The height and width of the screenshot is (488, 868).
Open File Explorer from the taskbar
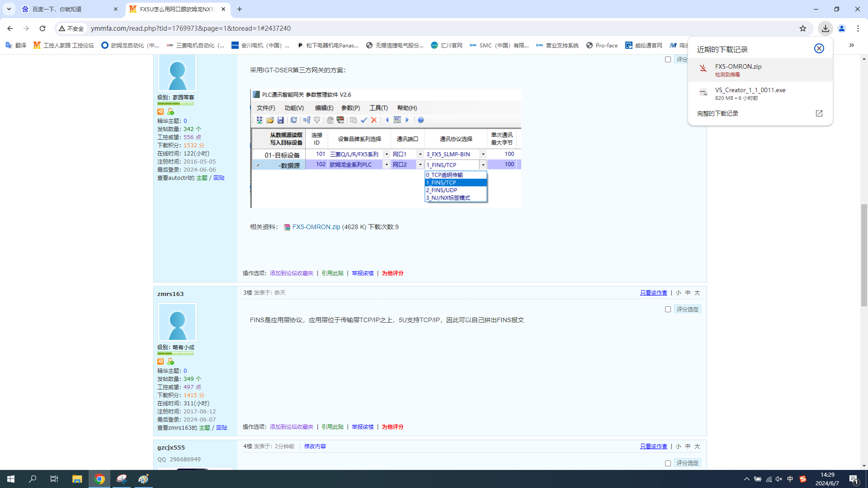[77, 479]
